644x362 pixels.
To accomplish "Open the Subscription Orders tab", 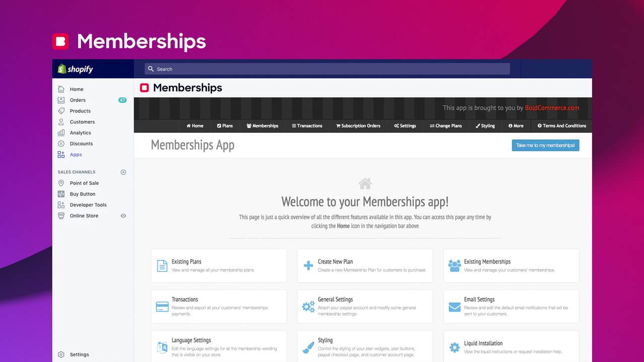I will click(358, 126).
